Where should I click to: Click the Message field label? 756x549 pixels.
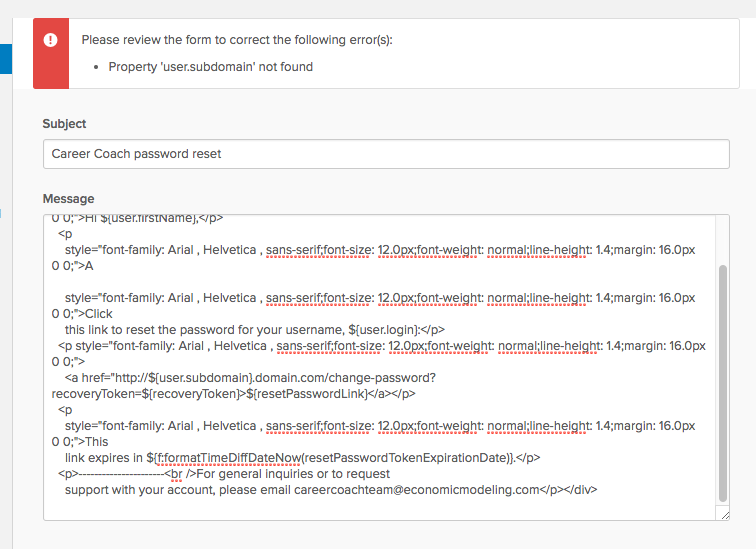pyautogui.click(x=68, y=199)
